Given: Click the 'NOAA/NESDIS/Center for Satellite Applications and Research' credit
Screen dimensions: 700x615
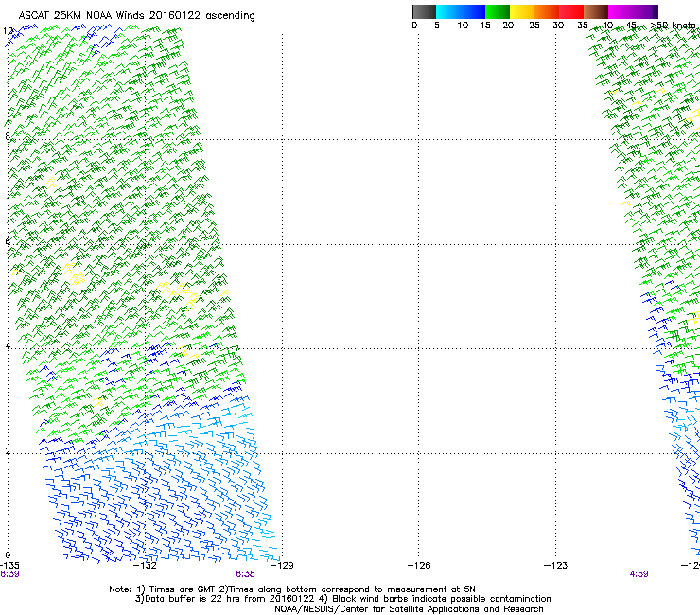Looking at the screenshot, I should pyautogui.click(x=409, y=609).
